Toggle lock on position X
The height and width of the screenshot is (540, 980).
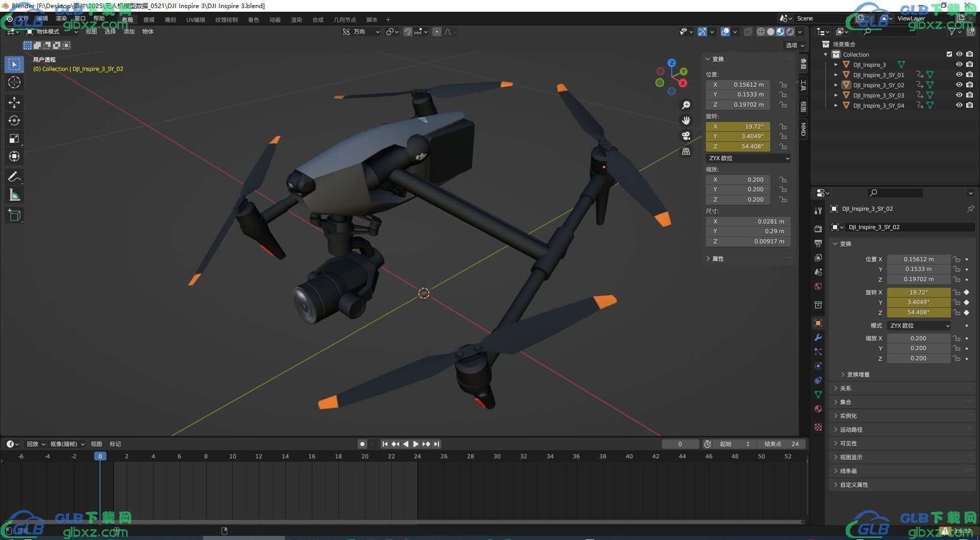782,85
